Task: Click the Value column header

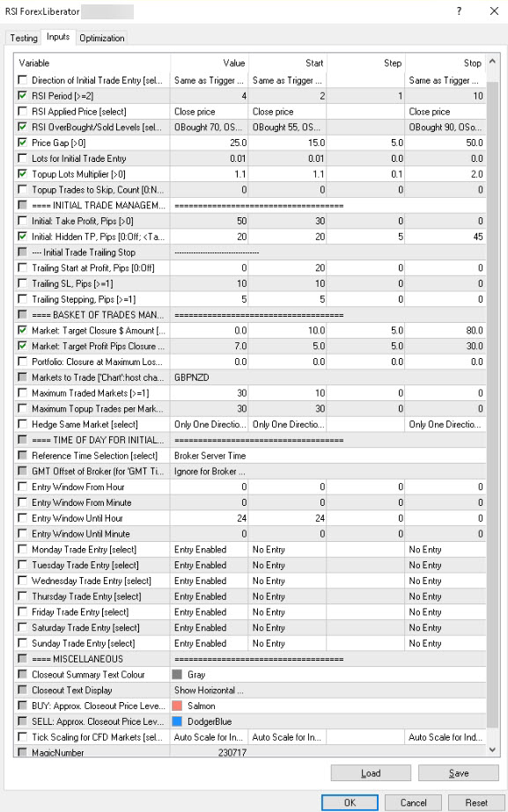Action: click(x=210, y=63)
